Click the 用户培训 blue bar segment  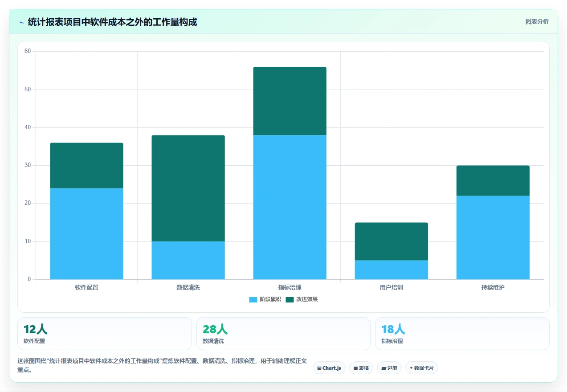coord(391,270)
